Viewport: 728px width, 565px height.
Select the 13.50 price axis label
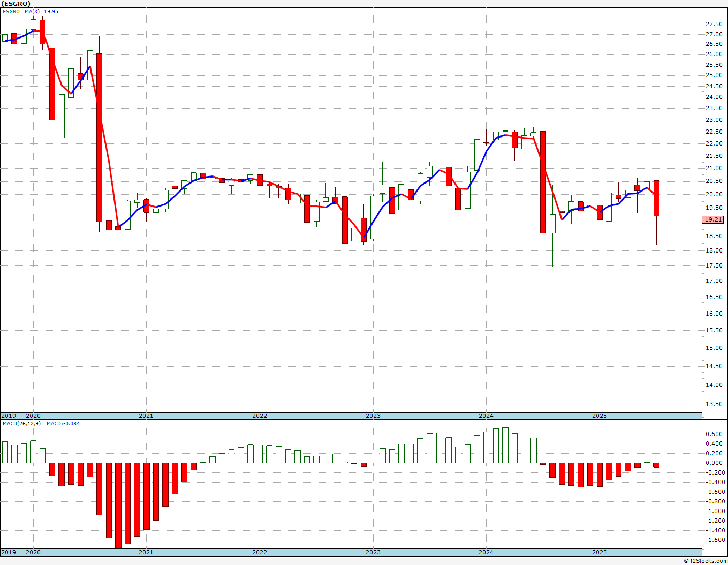pos(714,404)
